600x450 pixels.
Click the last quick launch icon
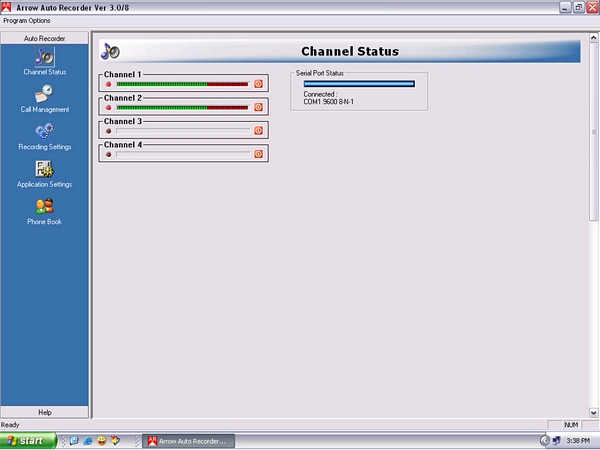point(115,441)
